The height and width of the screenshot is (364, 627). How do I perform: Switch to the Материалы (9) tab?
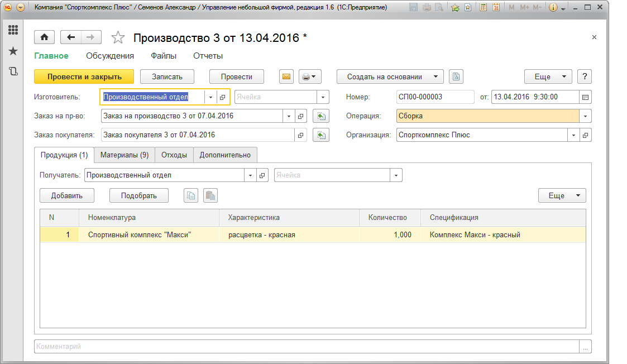[x=124, y=155]
